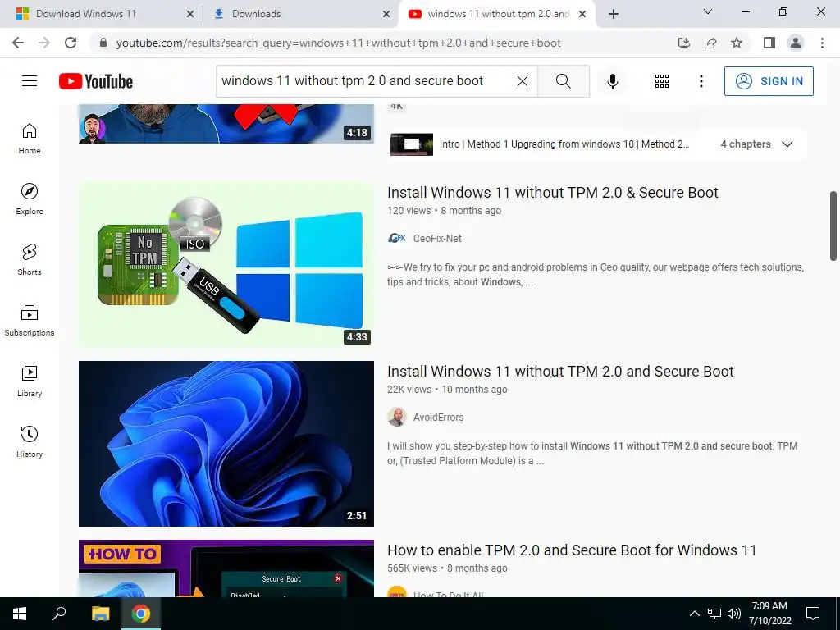Open "Install Windows 11 without TPM 2.0 and Secure Boot"
This screenshot has width=840, height=630.
coord(560,372)
